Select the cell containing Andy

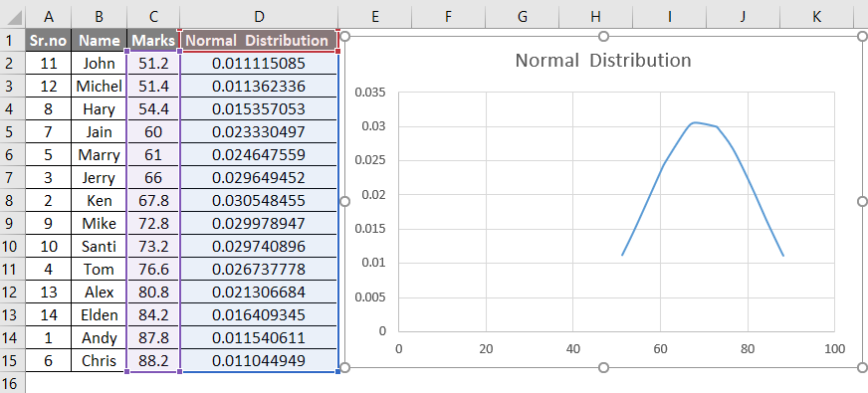[x=100, y=337]
